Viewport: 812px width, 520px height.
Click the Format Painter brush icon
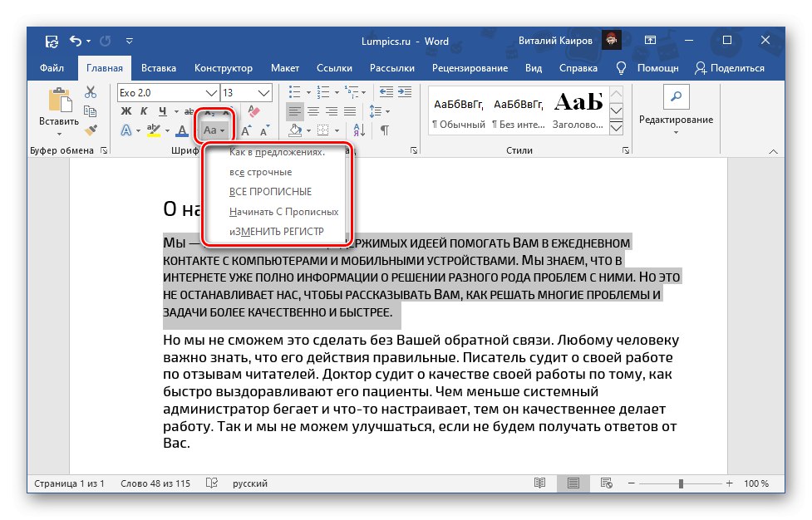click(x=91, y=129)
